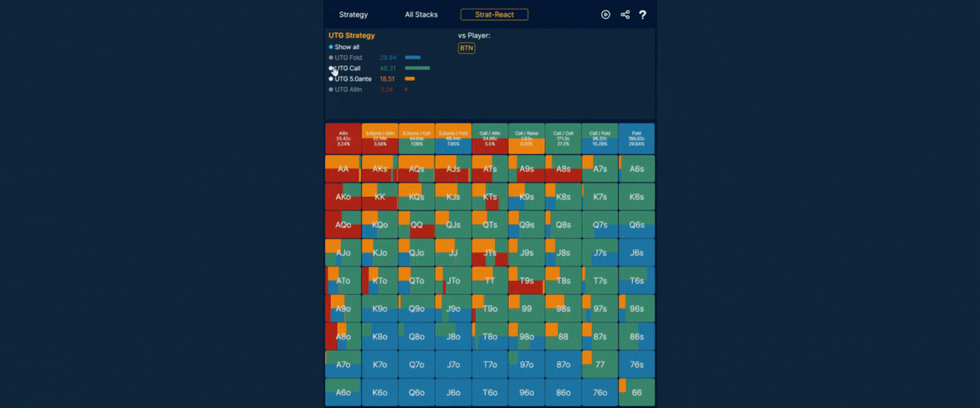Click the share icon
This screenshot has width=980, height=408.
tap(625, 15)
